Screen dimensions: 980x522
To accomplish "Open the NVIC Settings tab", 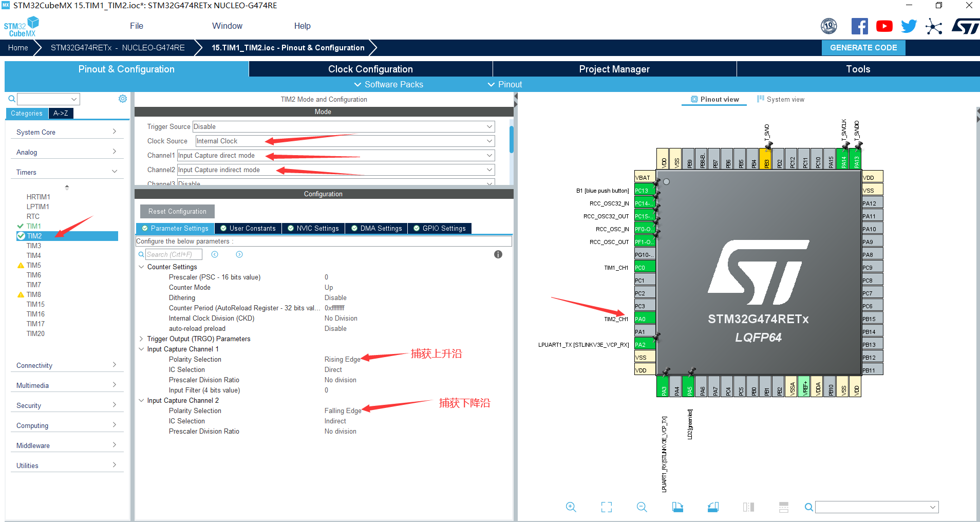I will click(x=313, y=228).
